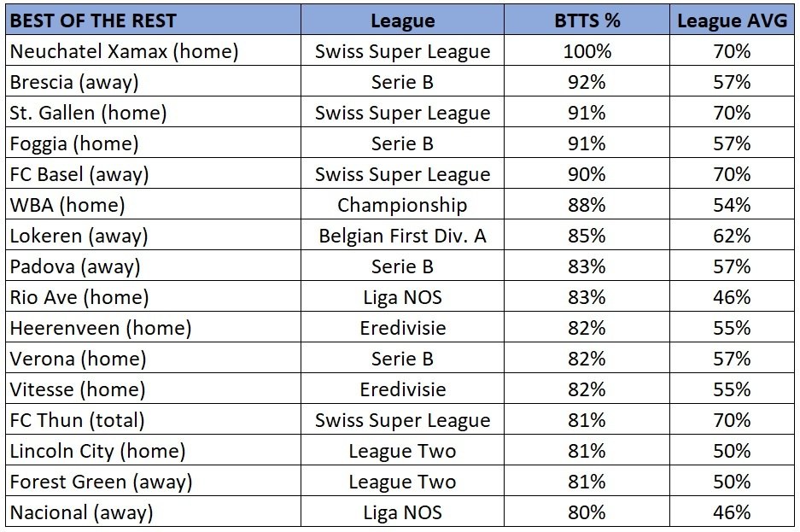Select the FC Thun (total) cell

click(x=153, y=419)
